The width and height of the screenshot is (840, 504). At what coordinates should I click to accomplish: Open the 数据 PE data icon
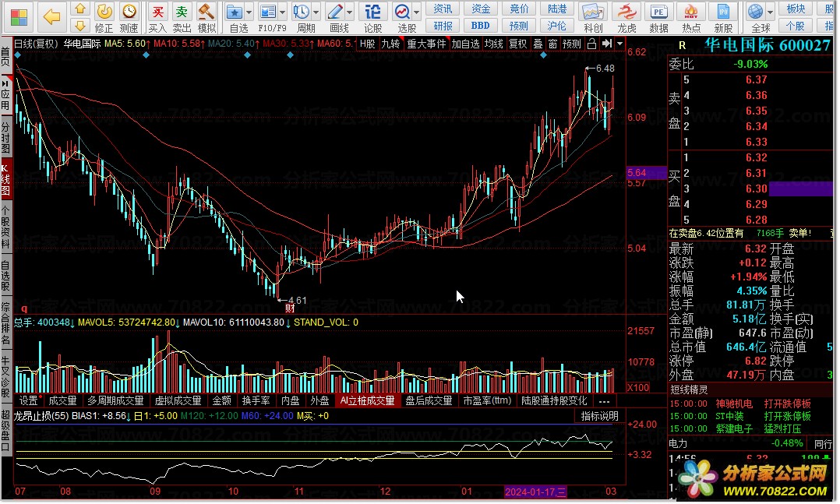coord(658,17)
